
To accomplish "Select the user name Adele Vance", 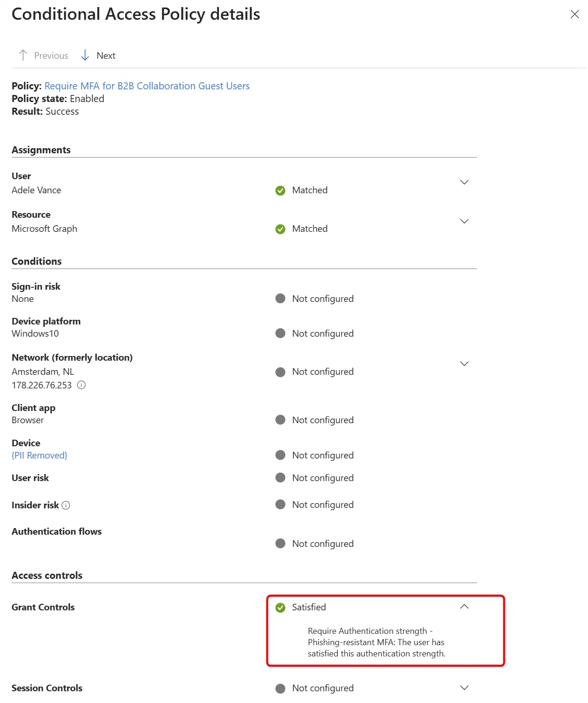I will (36, 190).
